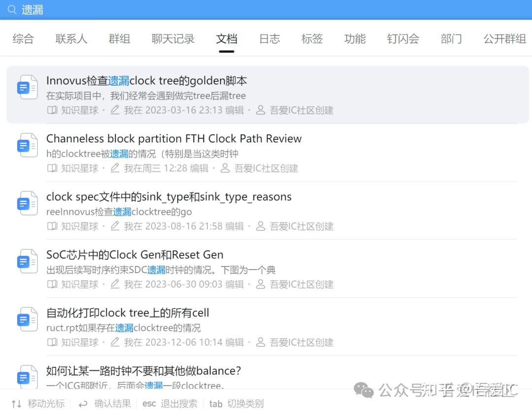Image resolution: width=532 pixels, height=412 pixels.
Task: Open the 日志 tab
Action: [x=269, y=39]
